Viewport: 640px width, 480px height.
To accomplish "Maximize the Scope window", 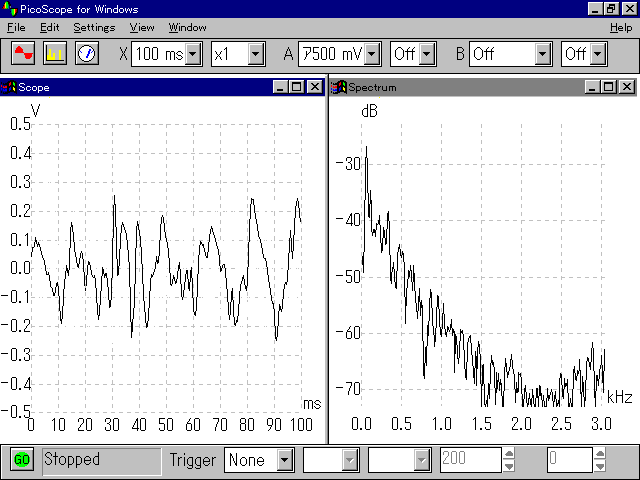I will click(x=297, y=87).
